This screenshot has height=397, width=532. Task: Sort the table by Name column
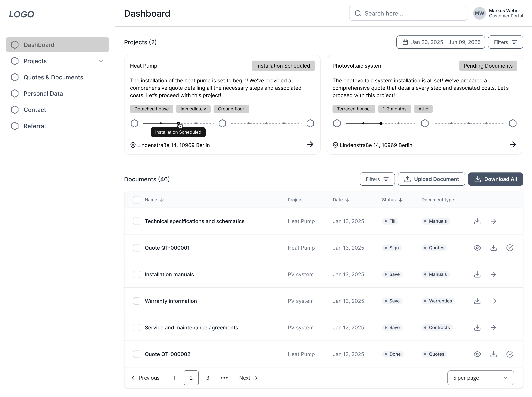click(x=154, y=200)
